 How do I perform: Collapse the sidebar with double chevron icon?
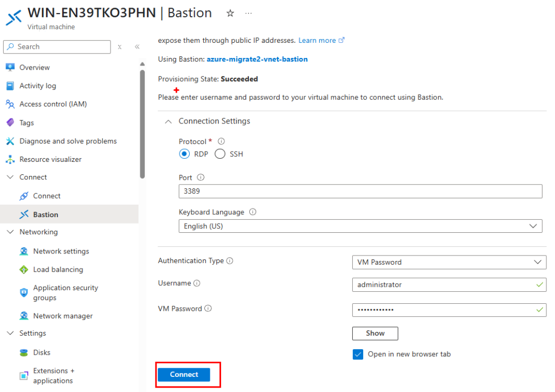pyautogui.click(x=137, y=47)
